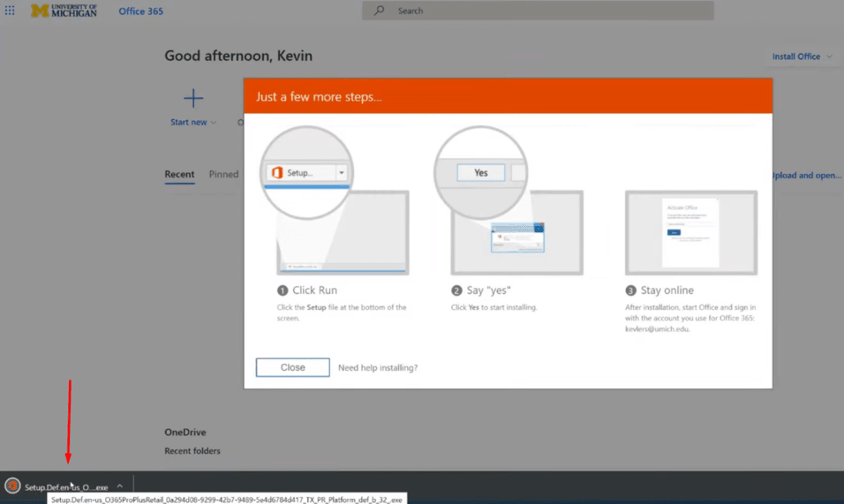
Task: Click the University of Michigan logo
Action: (x=64, y=11)
